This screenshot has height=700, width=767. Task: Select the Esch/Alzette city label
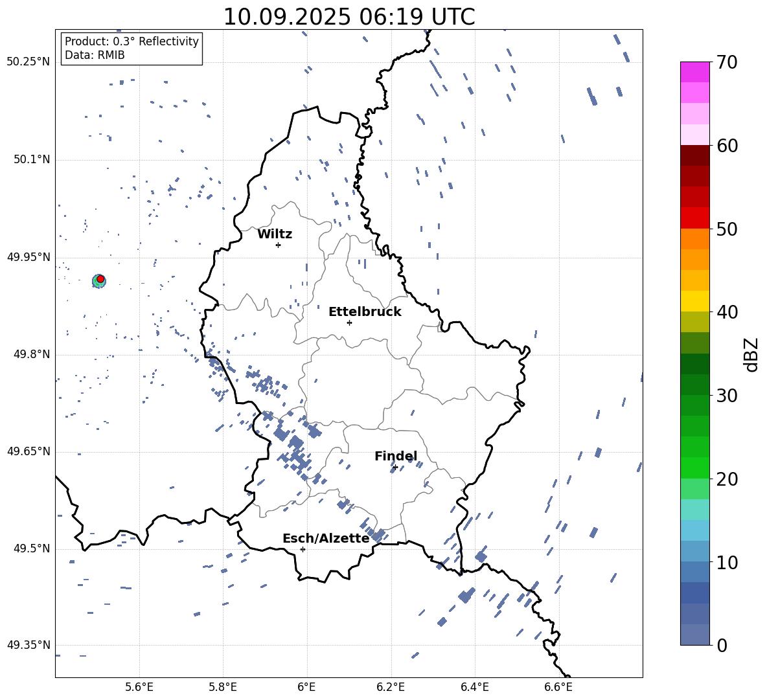click(x=326, y=538)
